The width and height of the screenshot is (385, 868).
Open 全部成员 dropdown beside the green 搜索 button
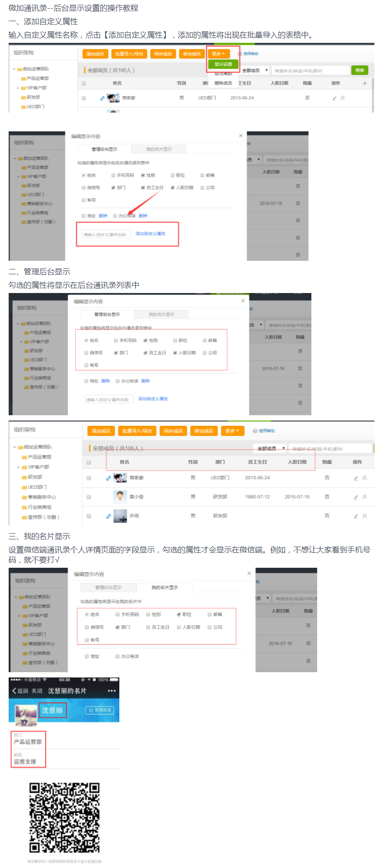(254, 70)
